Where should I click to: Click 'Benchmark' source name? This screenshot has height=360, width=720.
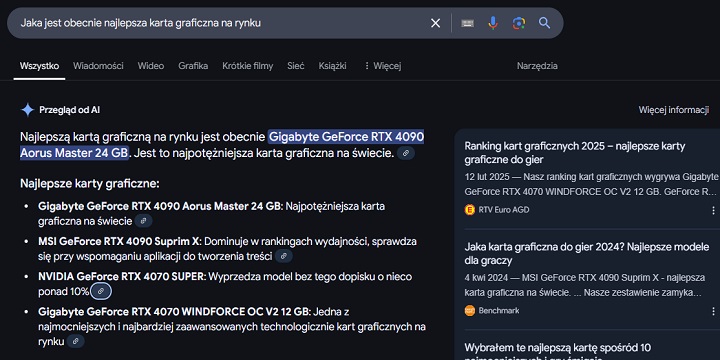pyautogui.click(x=499, y=310)
